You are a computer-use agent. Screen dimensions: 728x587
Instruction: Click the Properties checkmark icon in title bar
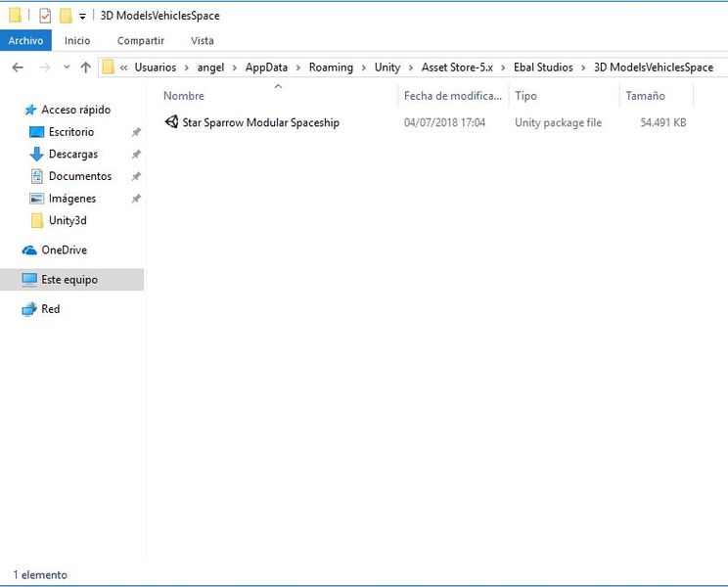click(45, 16)
